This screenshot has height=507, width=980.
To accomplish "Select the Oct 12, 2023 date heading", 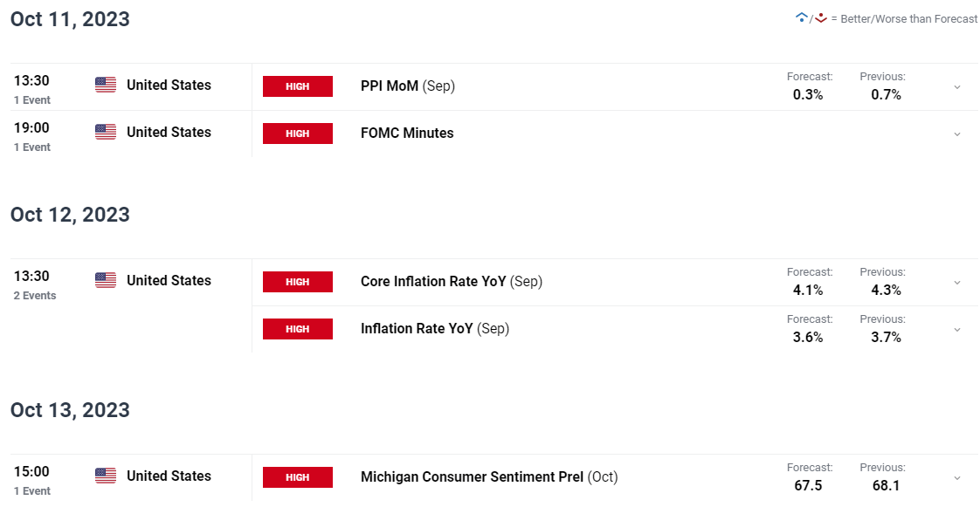I will click(70, 215).
